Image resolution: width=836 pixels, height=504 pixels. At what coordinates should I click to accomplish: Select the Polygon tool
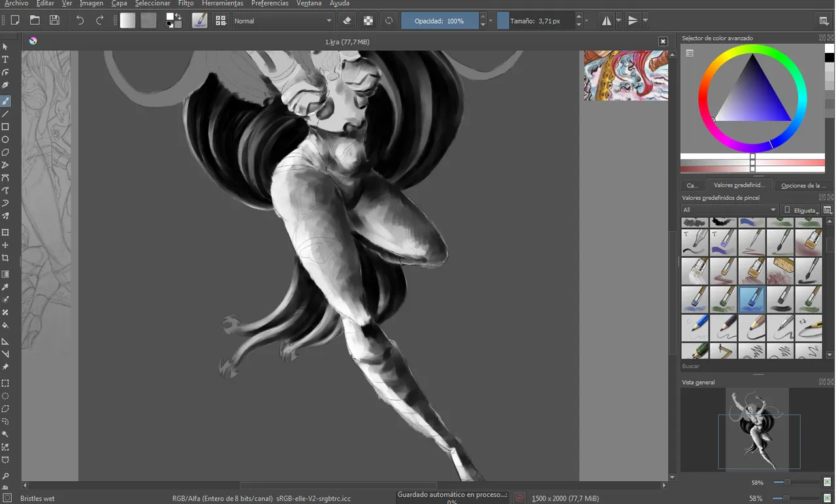(x=5, y=152)
